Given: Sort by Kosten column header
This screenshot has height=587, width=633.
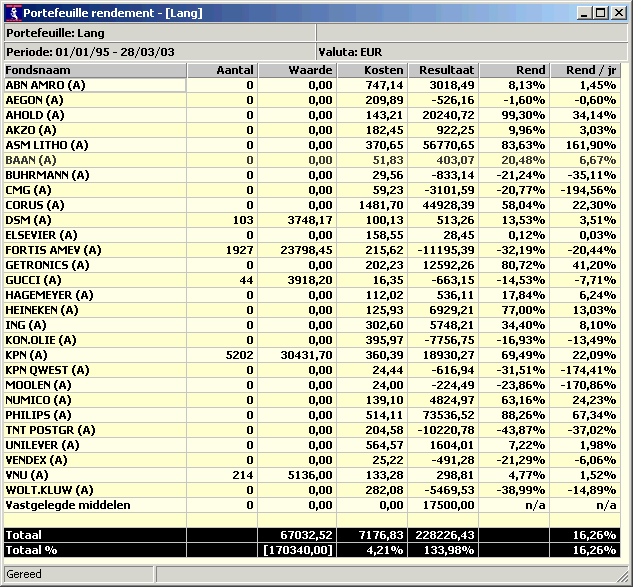Looking at the screenshot, I should point(372,70).
